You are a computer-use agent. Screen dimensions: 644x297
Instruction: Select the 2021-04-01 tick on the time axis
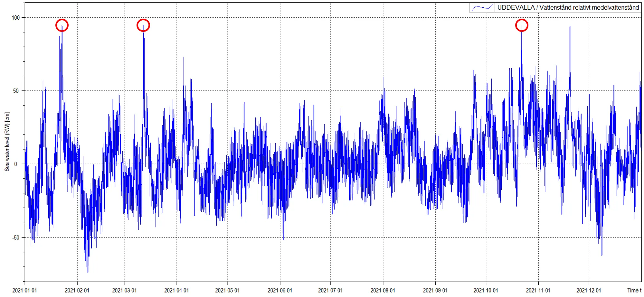coord(176,290)
